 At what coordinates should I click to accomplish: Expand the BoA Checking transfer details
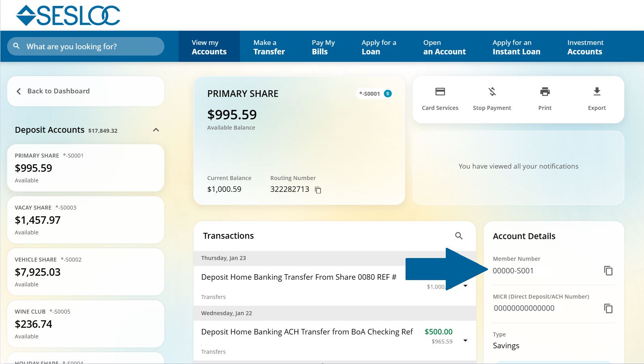[465, 340]
